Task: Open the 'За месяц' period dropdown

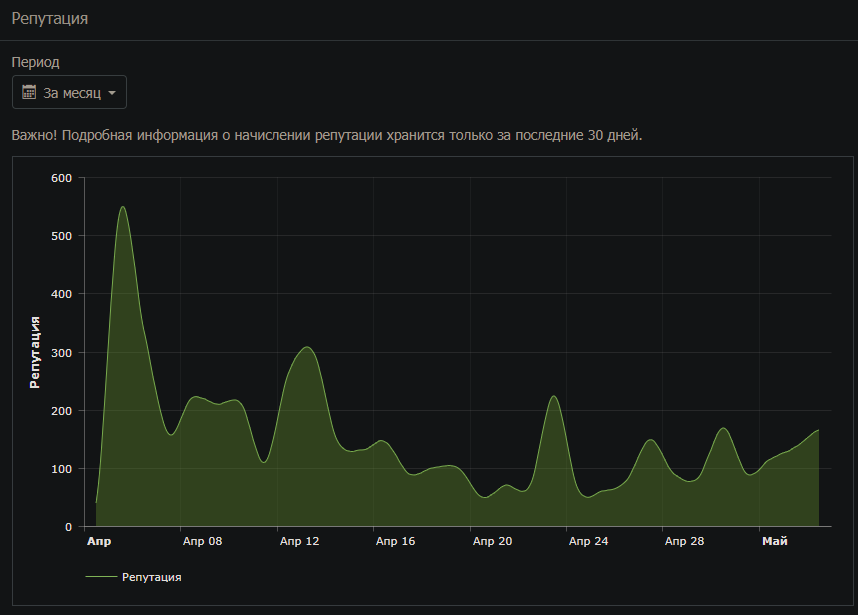Action: (69, 92)
